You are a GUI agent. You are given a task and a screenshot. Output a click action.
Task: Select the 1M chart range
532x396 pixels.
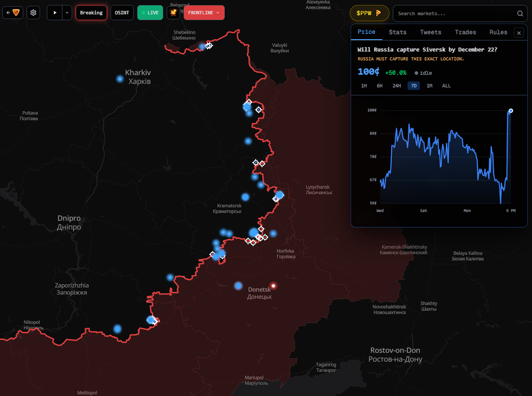(x=429, y=86)
